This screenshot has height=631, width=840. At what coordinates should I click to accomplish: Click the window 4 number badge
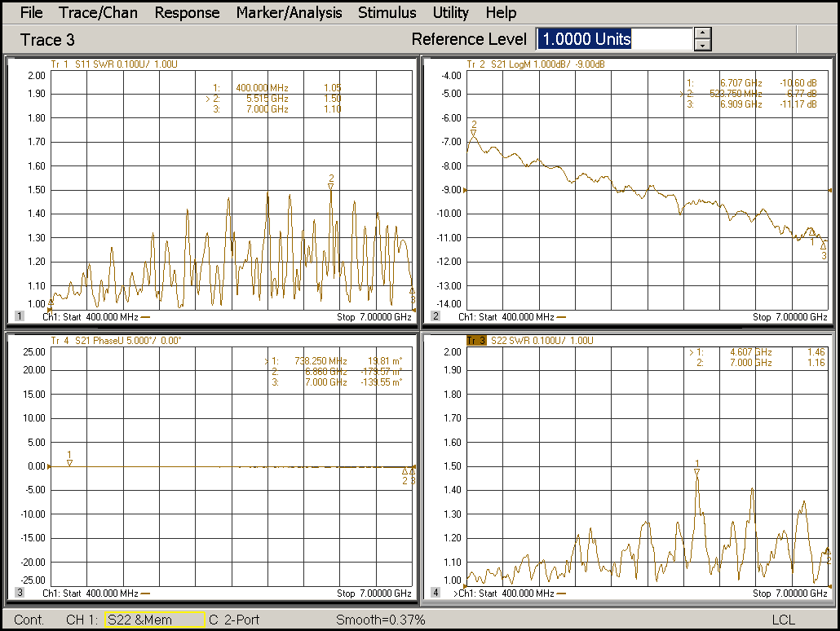435,593
